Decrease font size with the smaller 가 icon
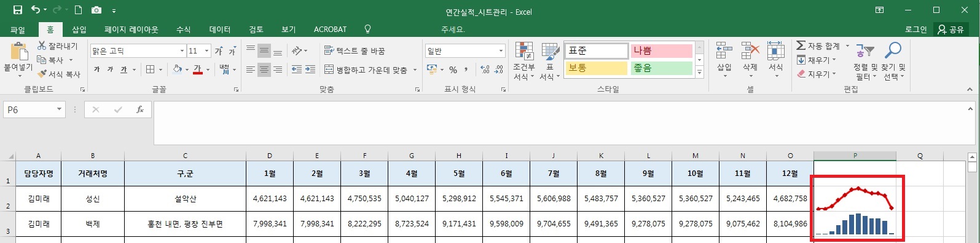980x243 pixels. coord(232,51)
